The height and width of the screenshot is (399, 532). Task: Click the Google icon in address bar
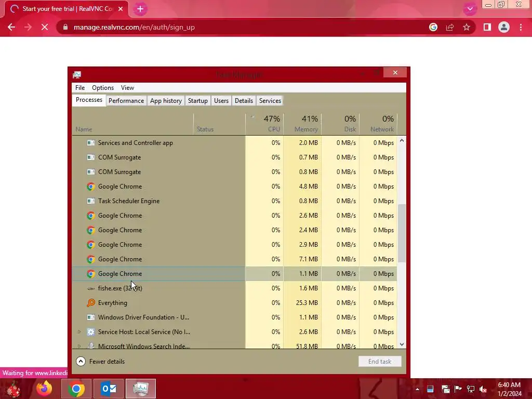point(433,27)
